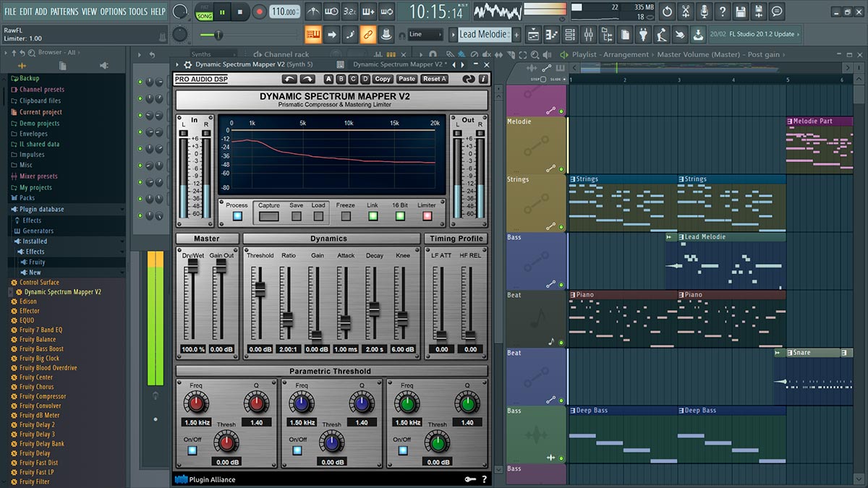Toggle the metronome icon
The height and width of the screenshot is (488, 868).
[x=312, y=12]
